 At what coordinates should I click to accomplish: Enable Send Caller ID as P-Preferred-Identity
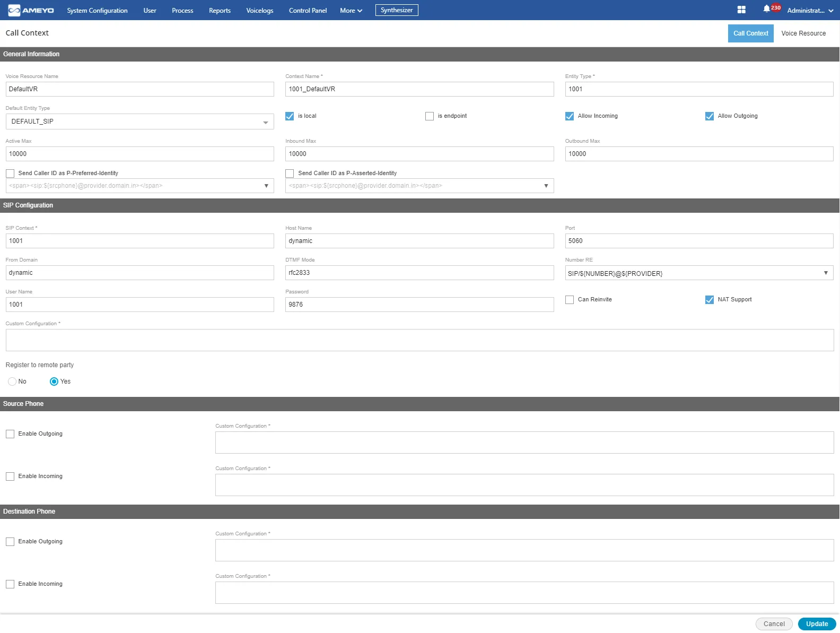pyautogui.click(x=10, y=174)
